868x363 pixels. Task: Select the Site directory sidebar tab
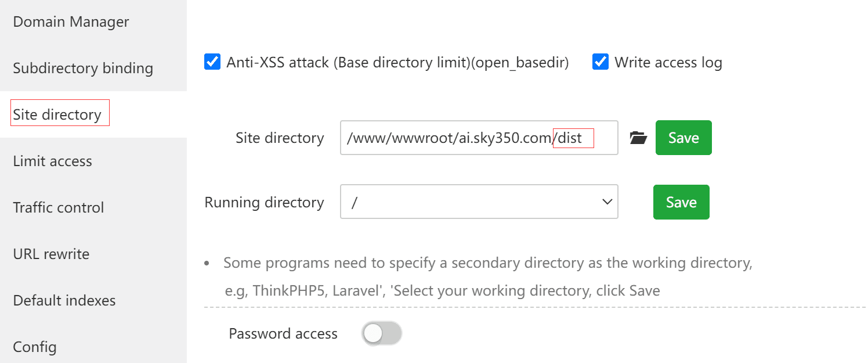(57, 114)
